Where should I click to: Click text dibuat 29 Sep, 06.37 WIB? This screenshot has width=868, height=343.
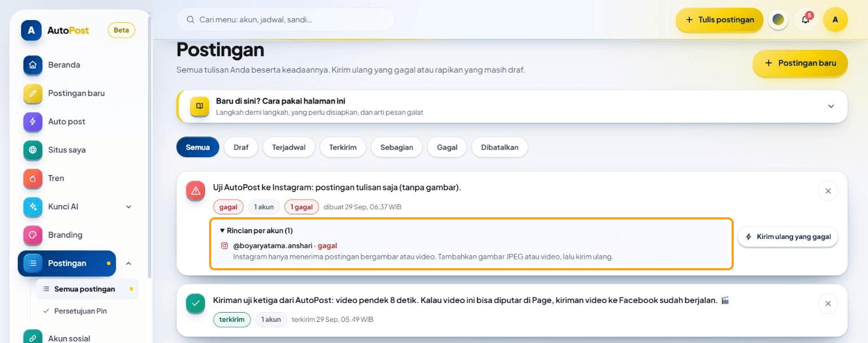[x=363, y=207]
